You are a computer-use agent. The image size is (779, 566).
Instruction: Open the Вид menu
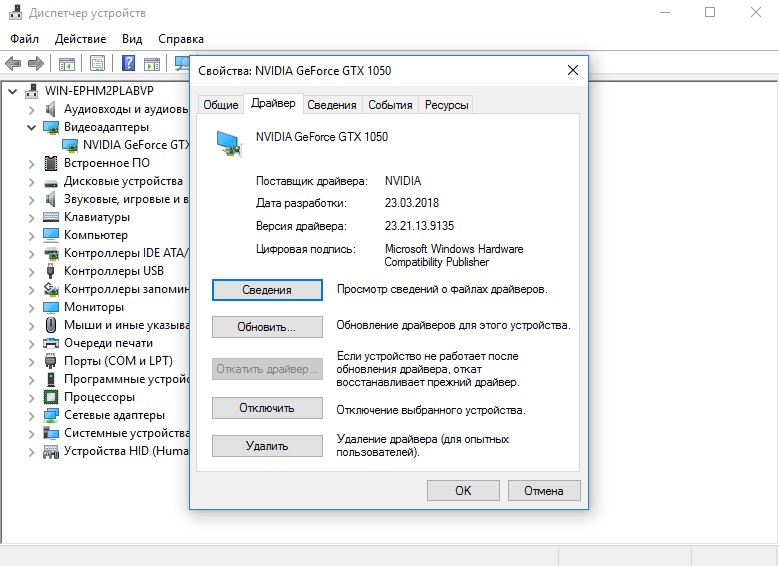pos(132,39)
